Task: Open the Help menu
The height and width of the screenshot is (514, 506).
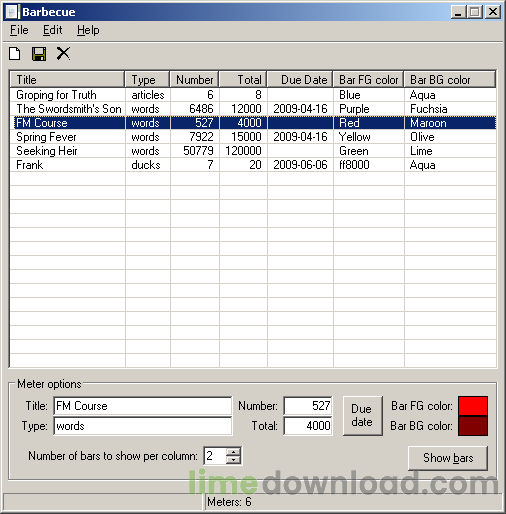Action: 88,30
